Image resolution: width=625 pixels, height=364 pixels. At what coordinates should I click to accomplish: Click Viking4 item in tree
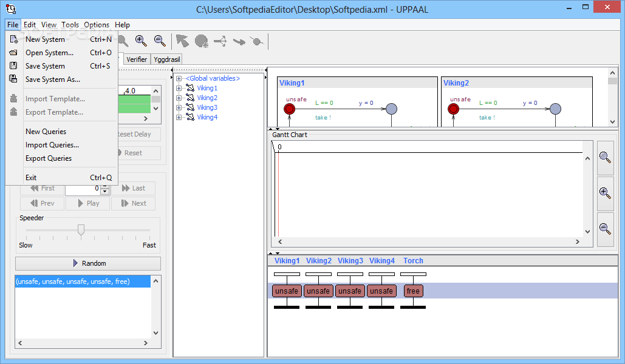[207, 117]
